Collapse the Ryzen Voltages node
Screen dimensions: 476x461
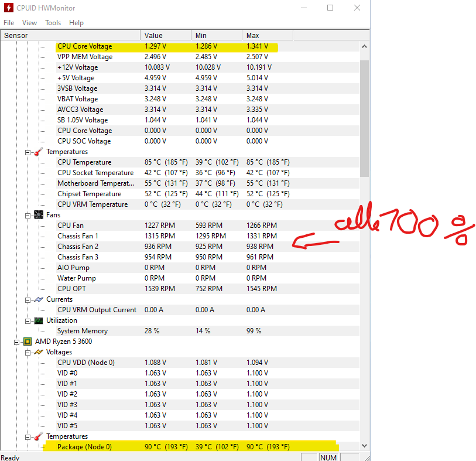(x=28, y=353)
